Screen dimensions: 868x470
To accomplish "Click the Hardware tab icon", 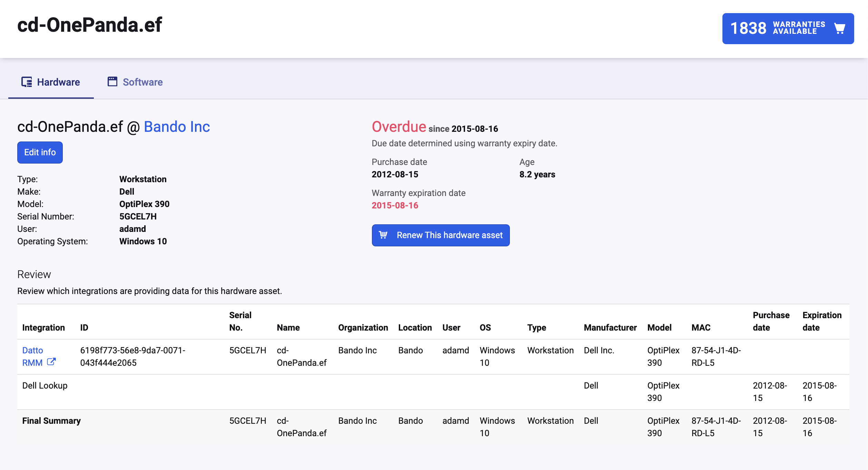I will click(x=27, y=82).
